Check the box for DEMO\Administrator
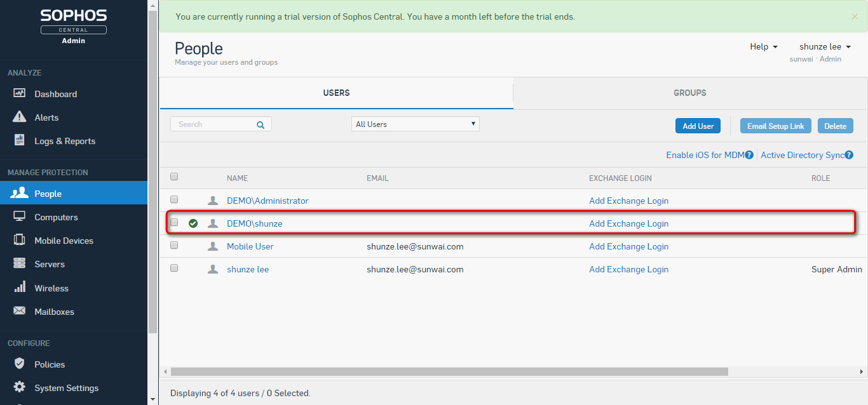This screenshot has width=868, height=405. pos(174,199)
